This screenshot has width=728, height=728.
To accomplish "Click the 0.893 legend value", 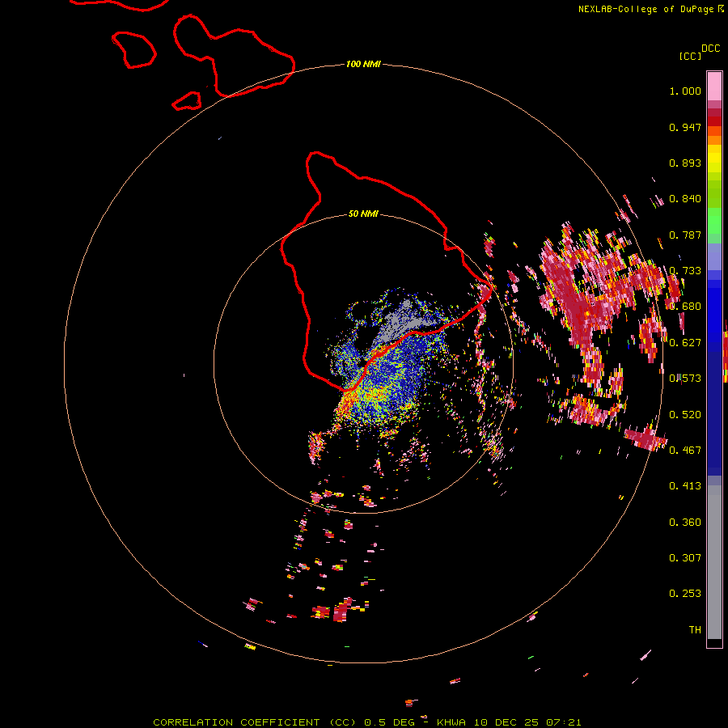I will [685, 163].
